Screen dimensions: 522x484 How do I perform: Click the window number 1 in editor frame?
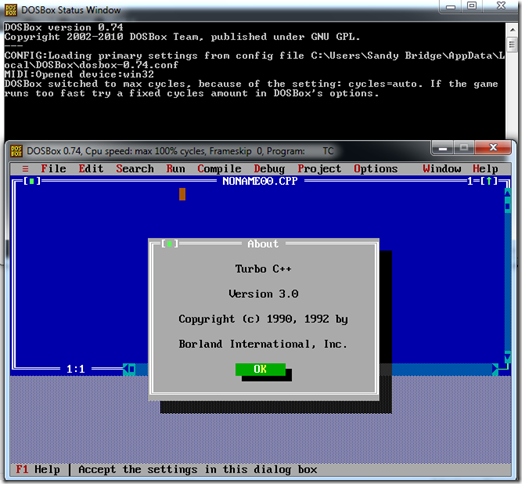pyautogui.click(x=470, y=181)
